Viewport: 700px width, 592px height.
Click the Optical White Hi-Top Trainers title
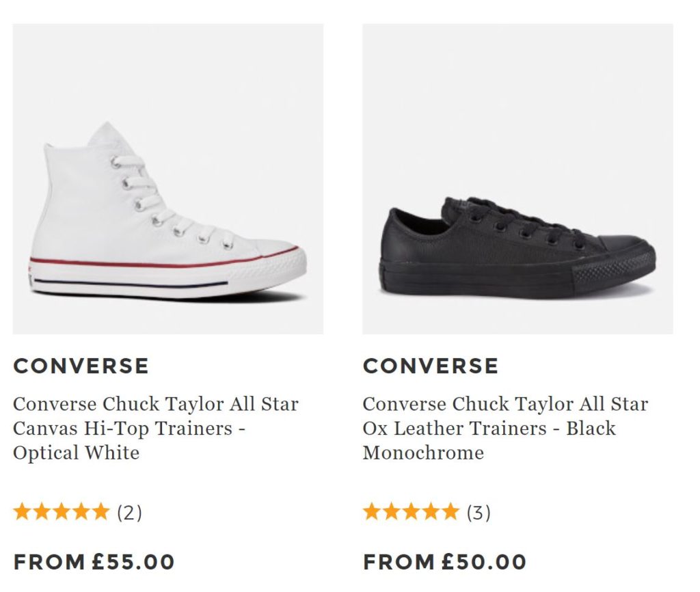[156, 428]
